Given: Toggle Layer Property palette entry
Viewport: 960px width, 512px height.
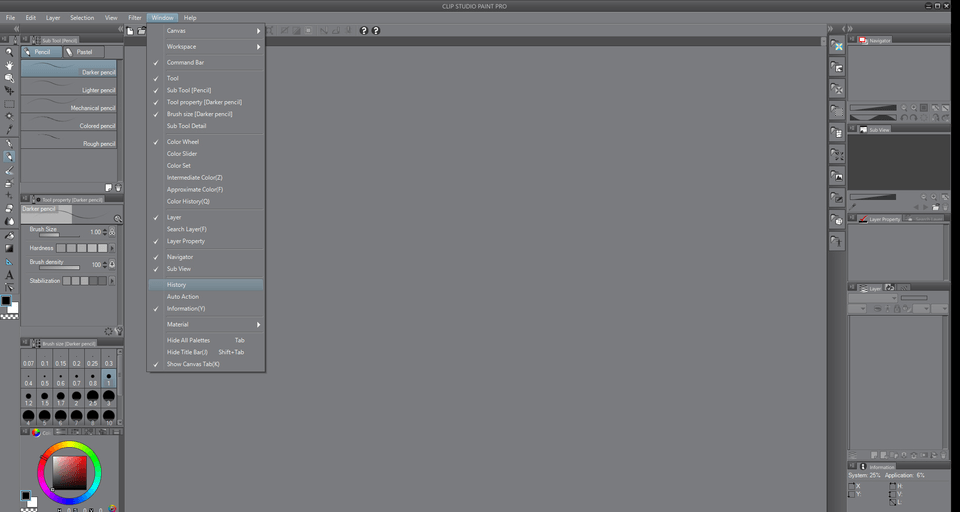Looking at the screenshot, I should click(206, 241).
